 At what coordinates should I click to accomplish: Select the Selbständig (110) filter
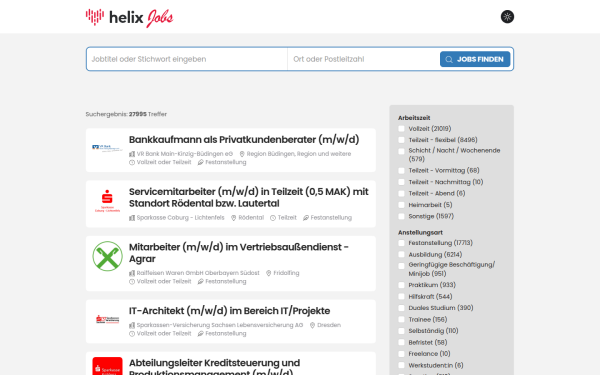401,331
